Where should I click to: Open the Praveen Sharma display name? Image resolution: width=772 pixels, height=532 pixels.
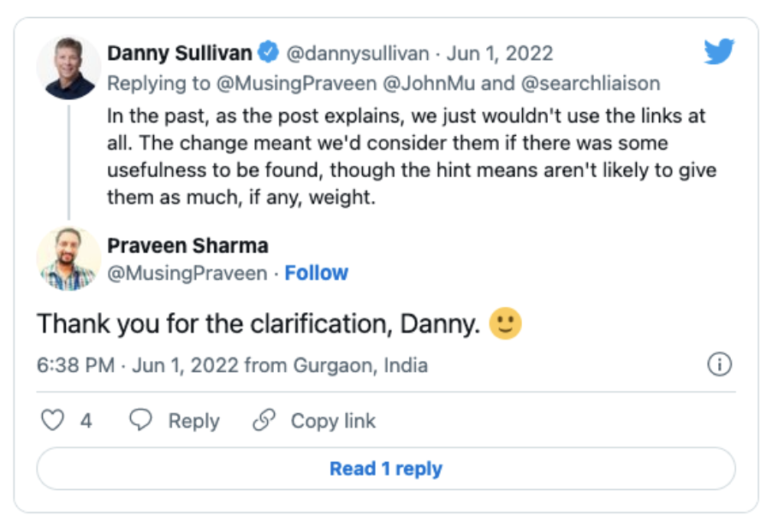coord(187,246)
